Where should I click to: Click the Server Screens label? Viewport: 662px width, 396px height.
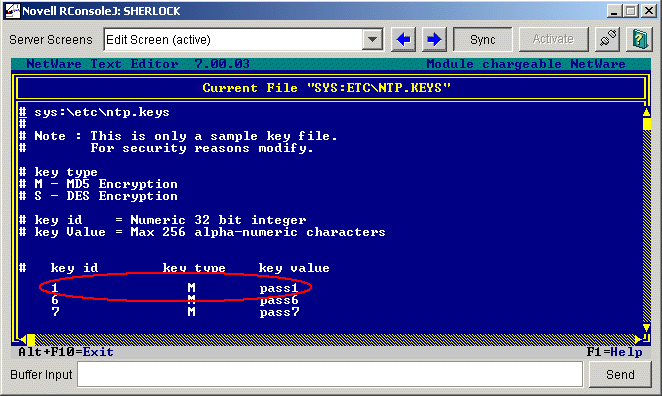coord(51,40)
